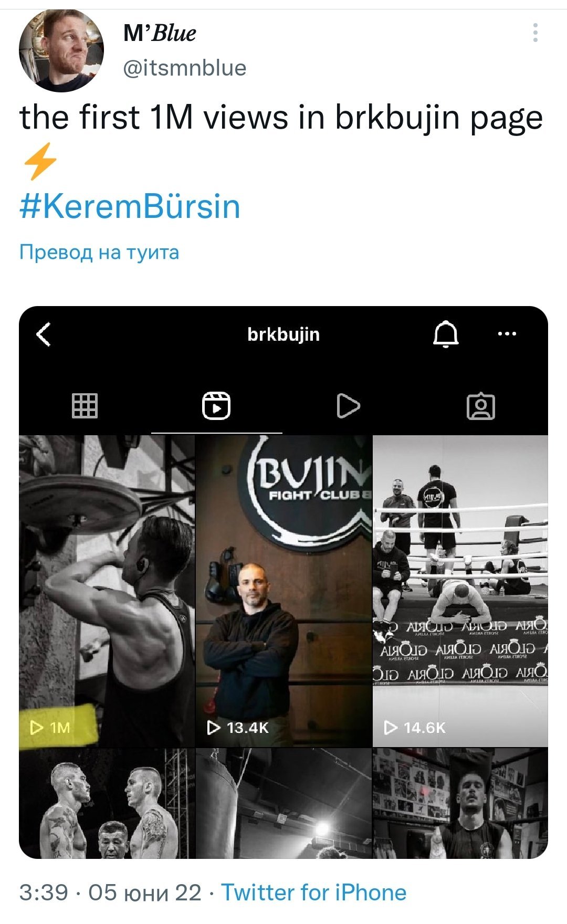Tap the notification bell icon
The image size is (567, 924).
pos(446,334)
